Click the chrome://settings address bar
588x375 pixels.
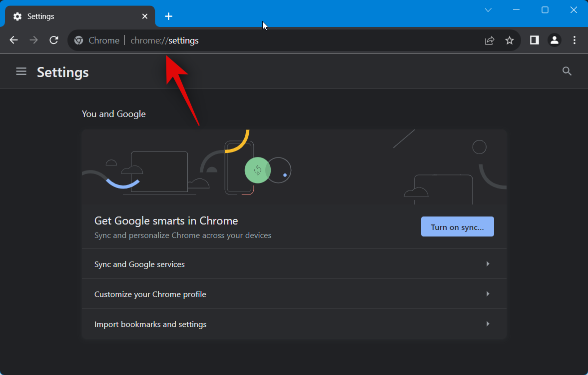(294, 40)
